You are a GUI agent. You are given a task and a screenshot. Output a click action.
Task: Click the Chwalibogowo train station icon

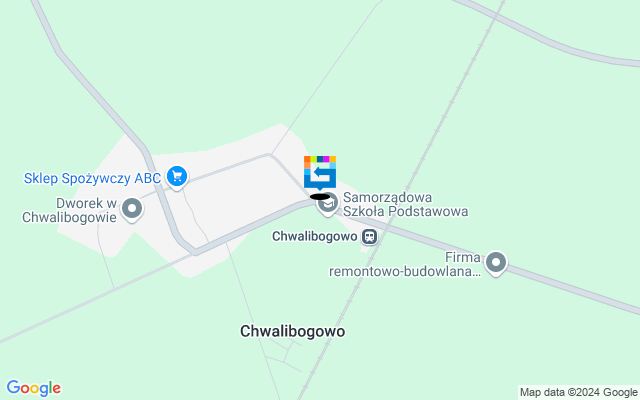pos(370,236)
